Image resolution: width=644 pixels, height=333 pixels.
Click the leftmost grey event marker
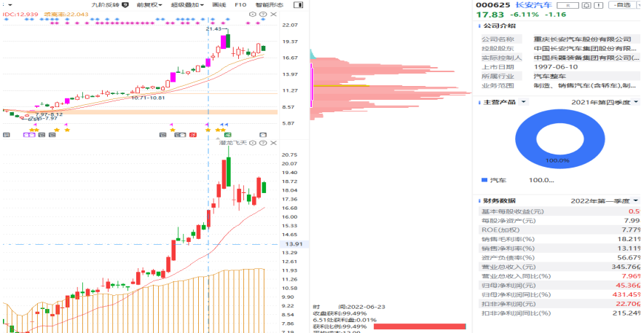click(6, 135)
